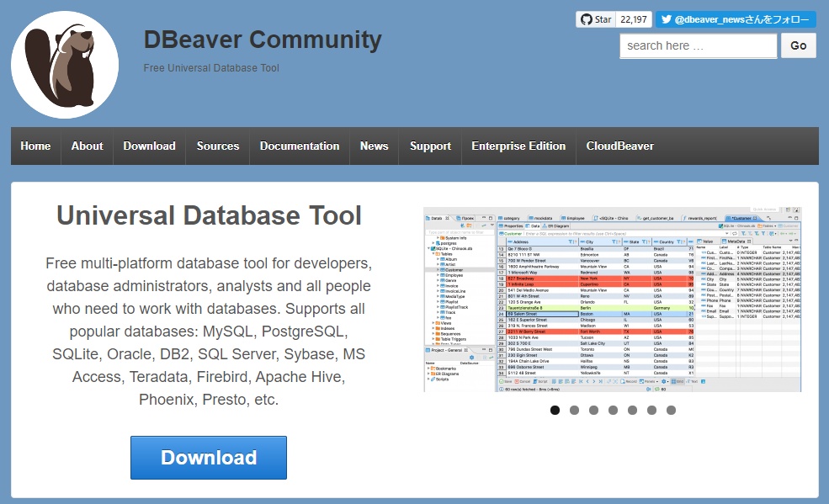Click the 'Universal Database Tool' heading
Viewport: 829px width, 504px height.
209,215
